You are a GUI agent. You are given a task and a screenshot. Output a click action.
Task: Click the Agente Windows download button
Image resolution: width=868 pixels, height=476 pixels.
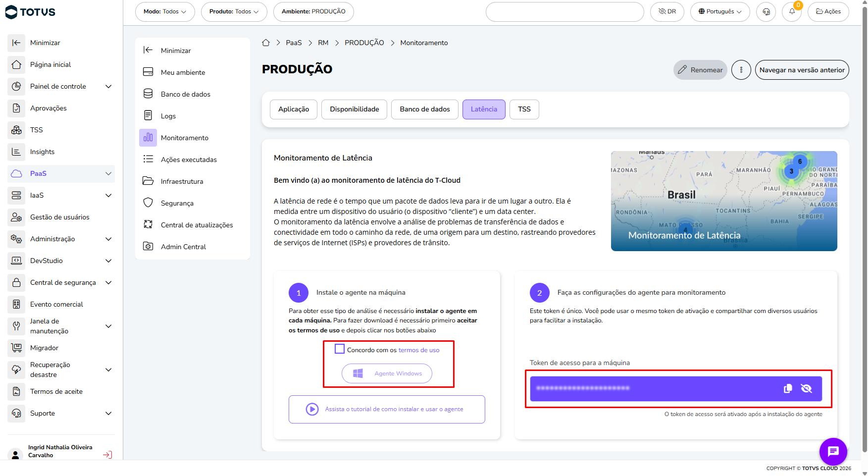click(387, 373)
